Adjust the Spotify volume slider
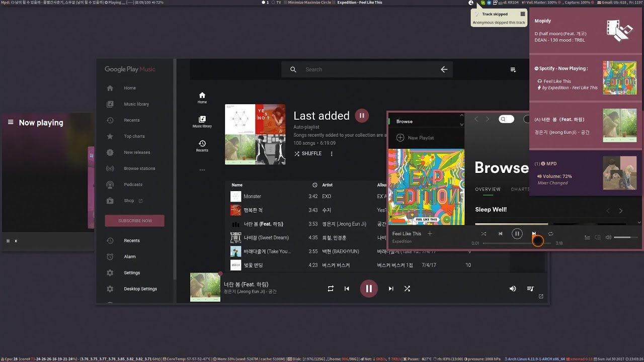The height and width of the screenshot is (362, 644). pos(625,237)
